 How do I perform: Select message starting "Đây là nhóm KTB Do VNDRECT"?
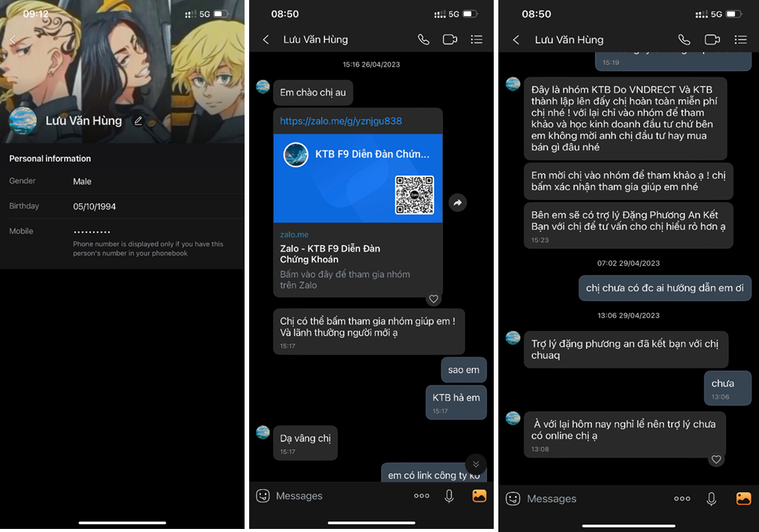tap(626, 119)
